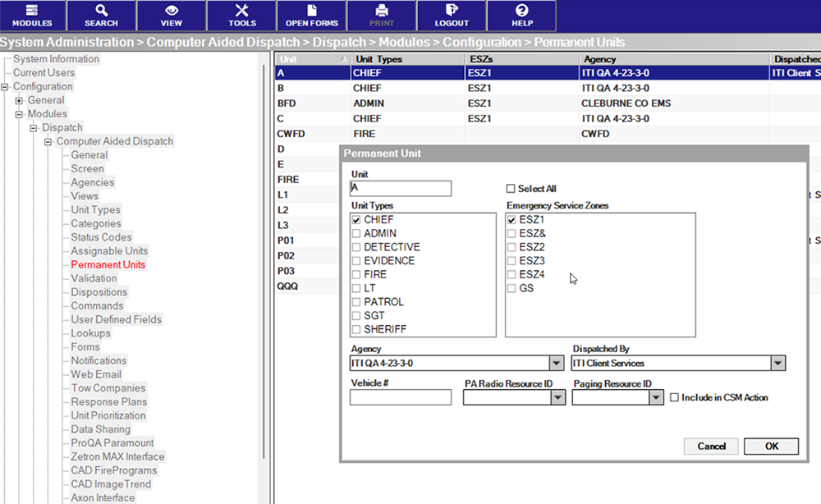This screenshot has width=821, height=504.
Task: Cancel the Permanent Unit dialog
Action: [x=710, y=446]
